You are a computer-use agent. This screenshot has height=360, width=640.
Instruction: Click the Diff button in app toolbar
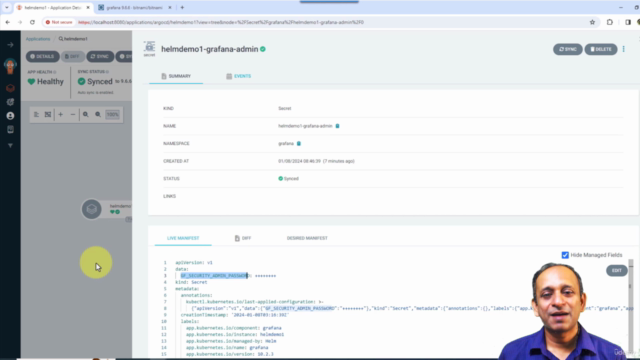(73, 56)
